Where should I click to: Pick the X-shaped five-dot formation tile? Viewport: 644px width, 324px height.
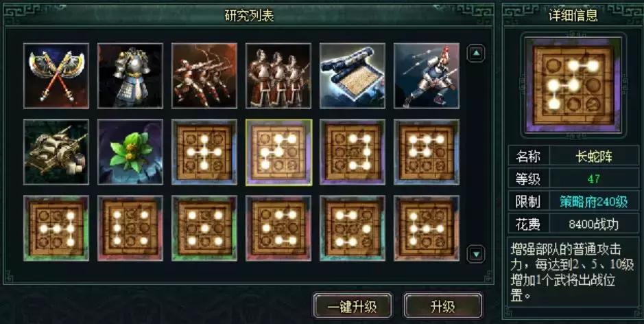point(204,229)
